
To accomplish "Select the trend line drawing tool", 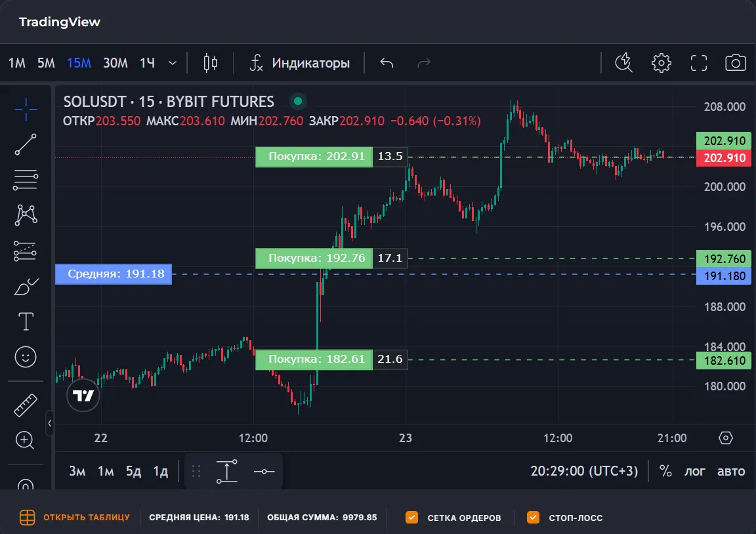I will [x=26, y=144].
